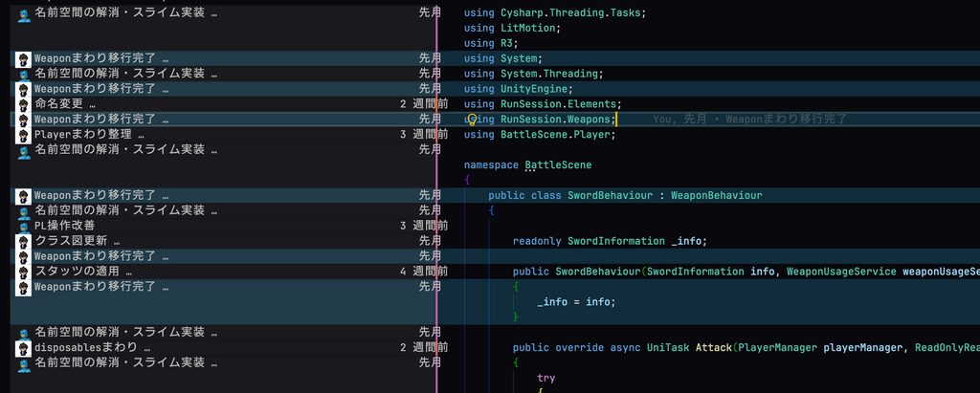980x393 pixels.
Task: Click avatar beside 命名変更 commit
Action: (x=24, y=104)
